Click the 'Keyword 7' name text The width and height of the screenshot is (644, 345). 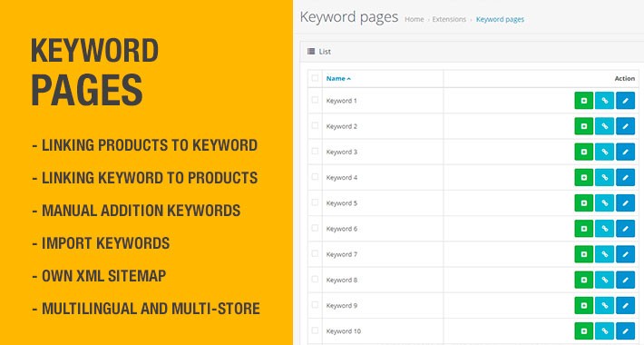tap(342, 254)
